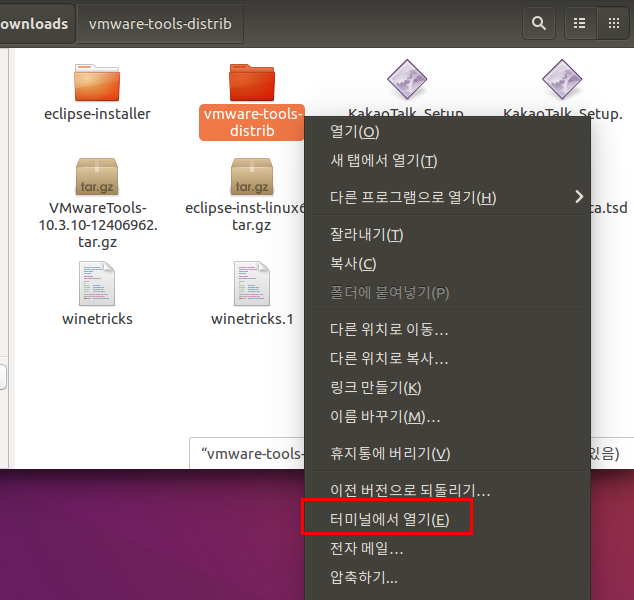
Task: Click vmware-tools-distrib path bar button
Action: 160,24
